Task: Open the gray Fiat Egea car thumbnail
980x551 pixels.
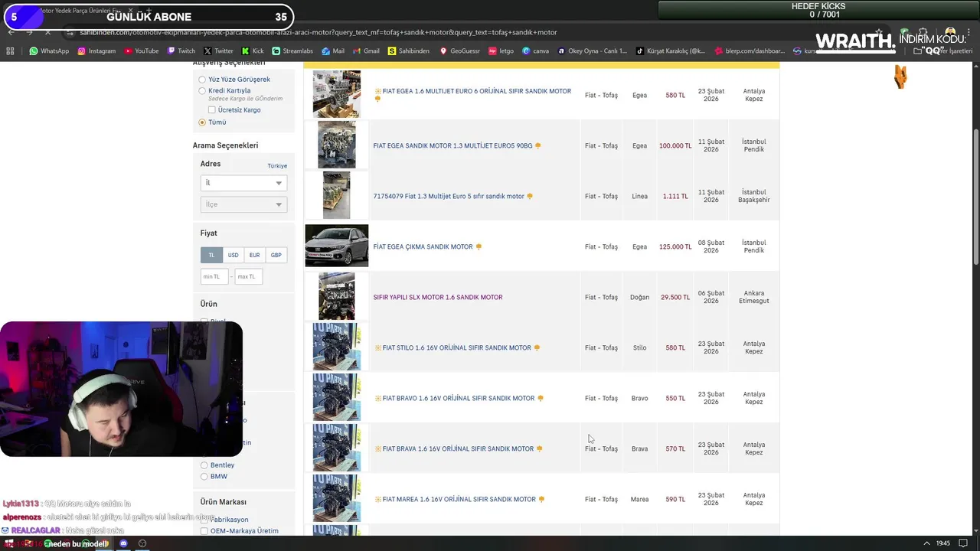Action: pyautogui.click(x=336, y=246)
